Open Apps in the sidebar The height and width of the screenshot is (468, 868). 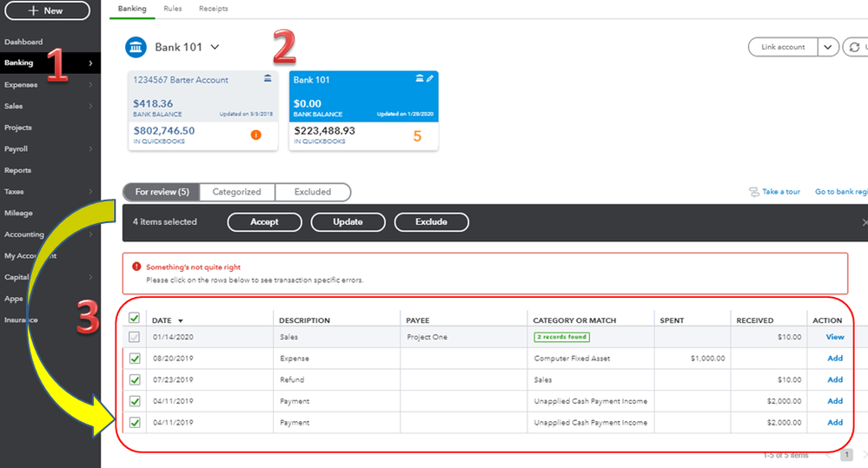[x=14, y=299]
